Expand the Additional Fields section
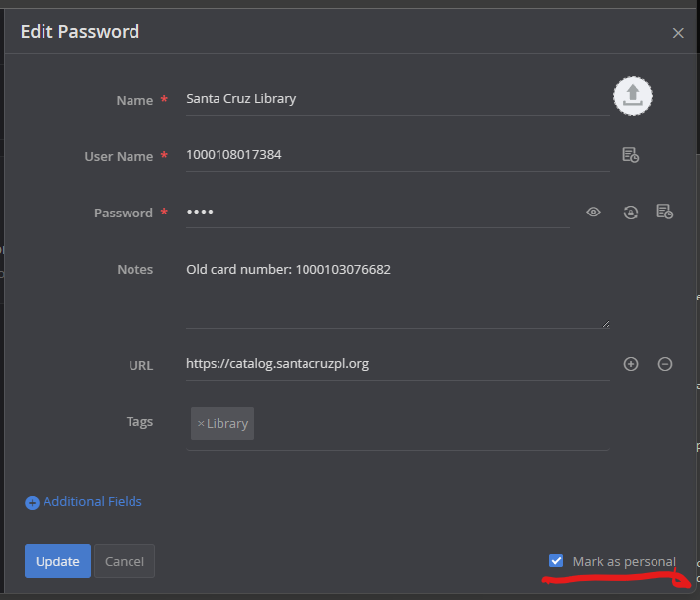 [92, 501]
